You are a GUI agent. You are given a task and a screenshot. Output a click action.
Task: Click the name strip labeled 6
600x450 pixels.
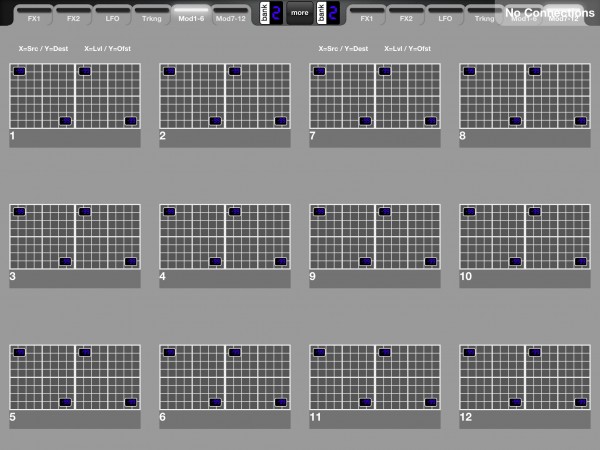[x=225, y=419]
